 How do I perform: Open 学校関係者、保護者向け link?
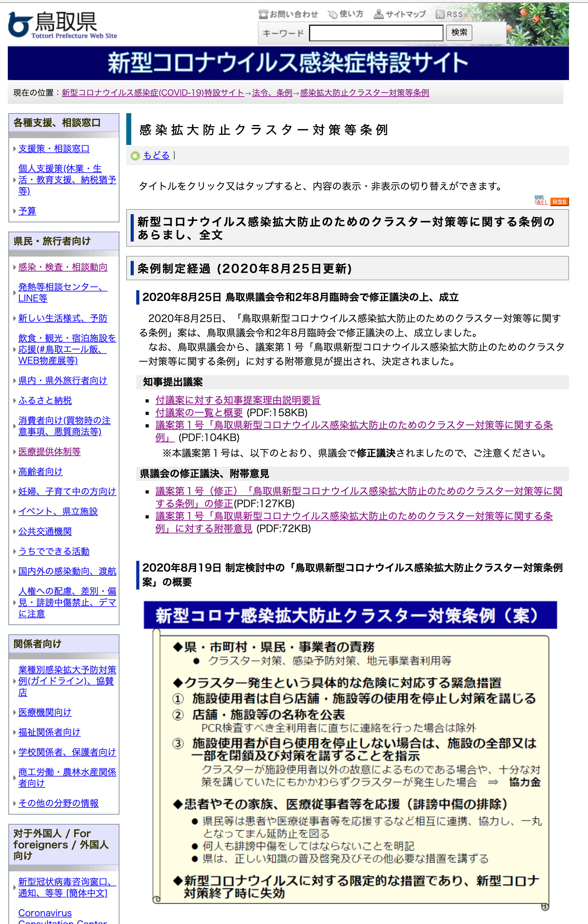pos(67,752)
